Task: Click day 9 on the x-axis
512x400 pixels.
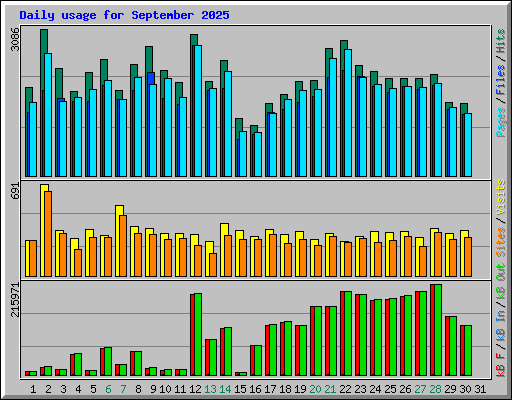Action: click(x=153, y=389)
